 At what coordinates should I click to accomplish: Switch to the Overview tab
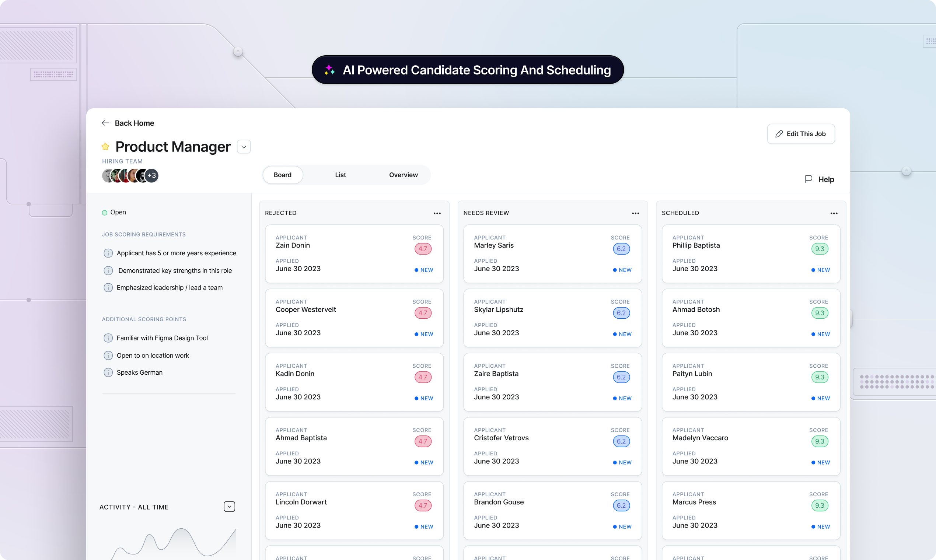click(403, 175)
